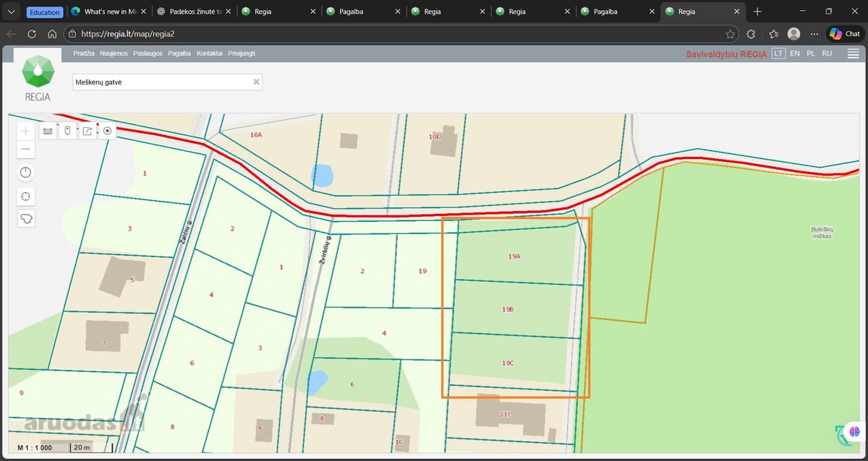Activate the place marker pin tool
Viewport: 868px width, 461px height.
67,131
